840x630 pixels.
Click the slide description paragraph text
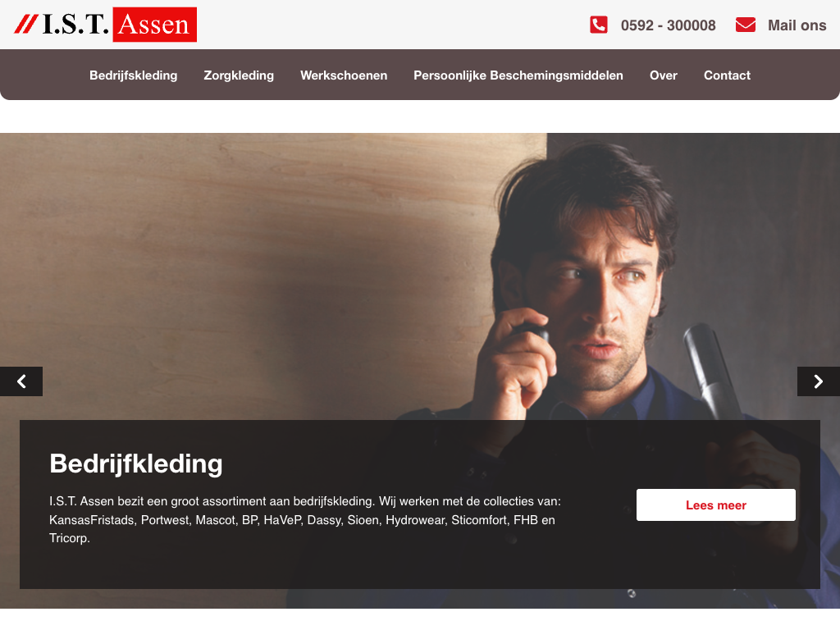tap(305, 519)
